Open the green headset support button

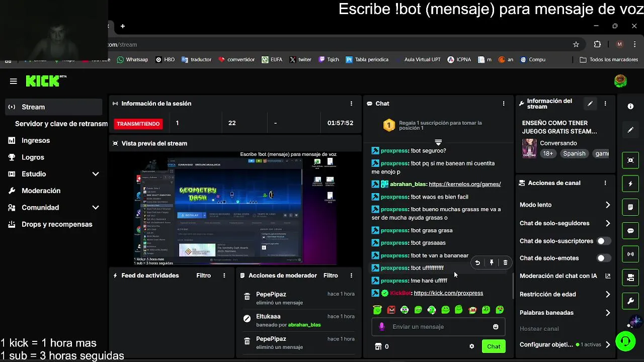[625, 342]
